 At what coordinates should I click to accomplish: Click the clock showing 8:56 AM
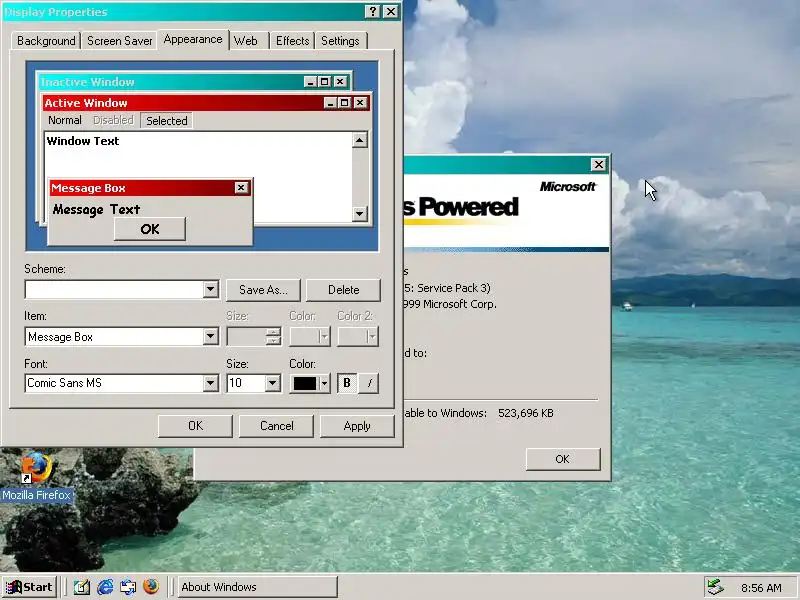pos(761,588)
